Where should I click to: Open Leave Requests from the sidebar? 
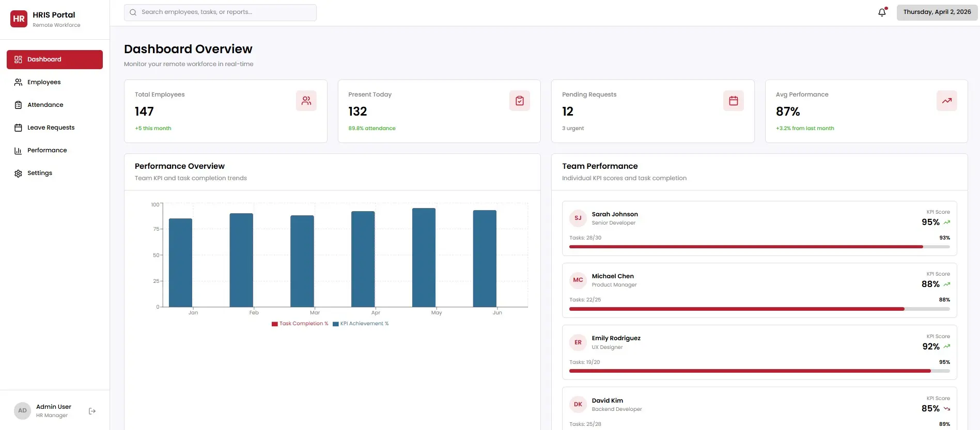click(x=51, y=128)
